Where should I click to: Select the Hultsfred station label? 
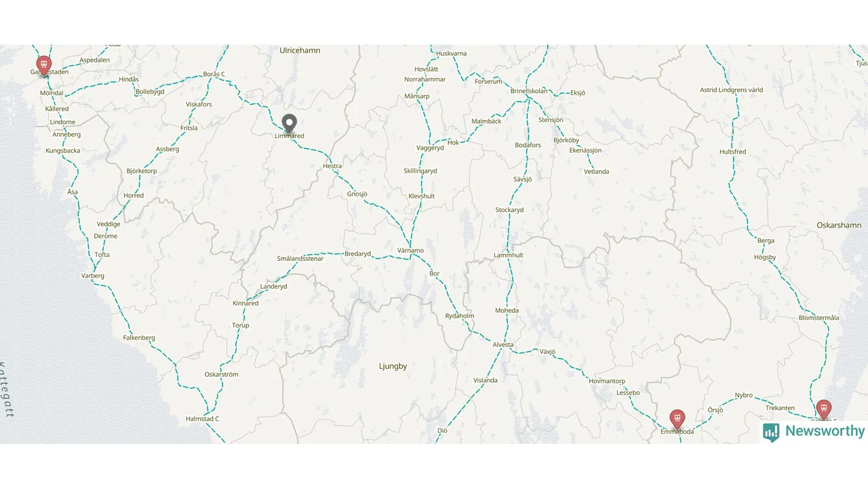coord(732,152)
